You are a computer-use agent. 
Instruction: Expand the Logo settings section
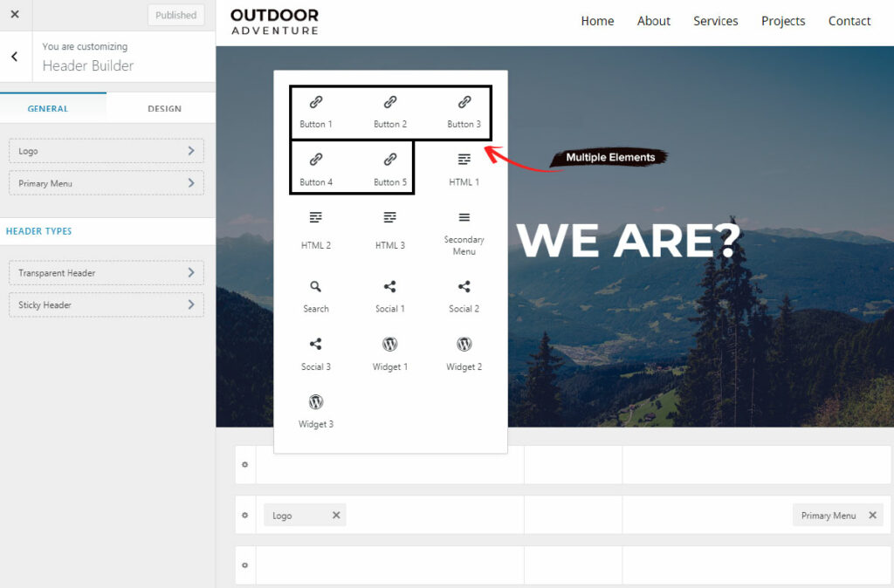coord(106,151)
